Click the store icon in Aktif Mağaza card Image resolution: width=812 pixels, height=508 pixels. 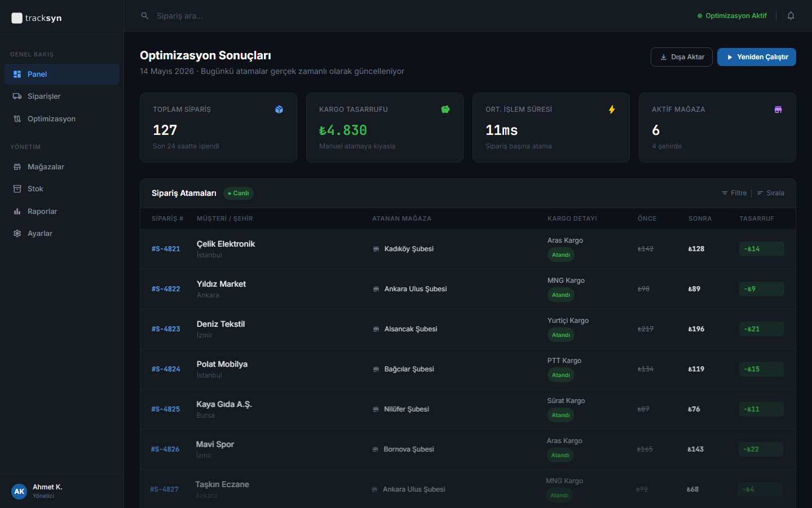click(x=778, y=110)
